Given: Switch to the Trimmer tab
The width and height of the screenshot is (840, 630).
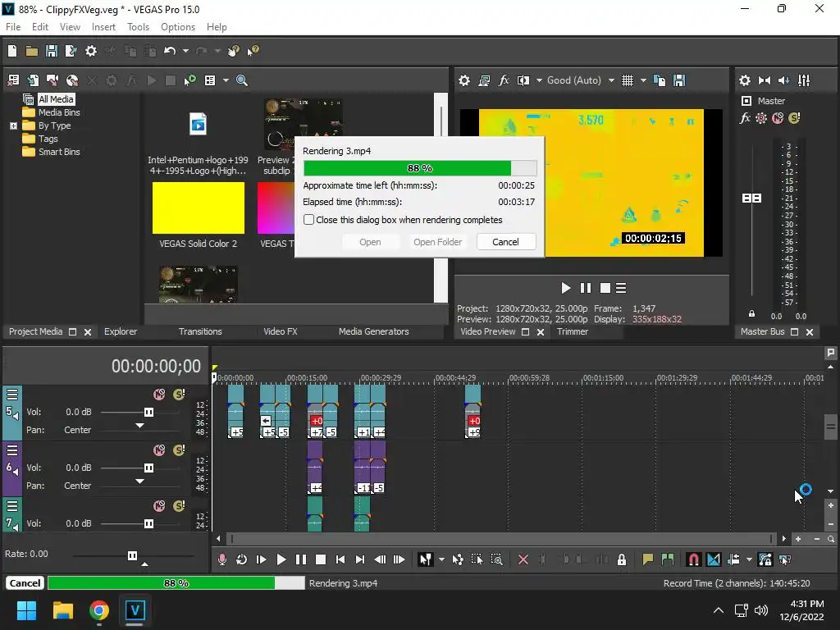Looking at the screenshot, I should (572, 331).
